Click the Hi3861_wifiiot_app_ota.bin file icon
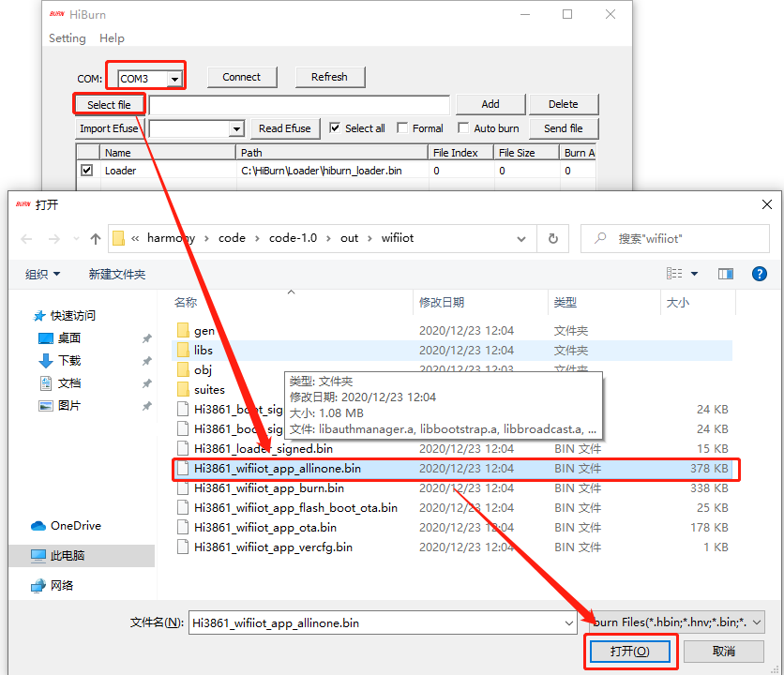Screen dimensions: 784x675 click(183, 528)
